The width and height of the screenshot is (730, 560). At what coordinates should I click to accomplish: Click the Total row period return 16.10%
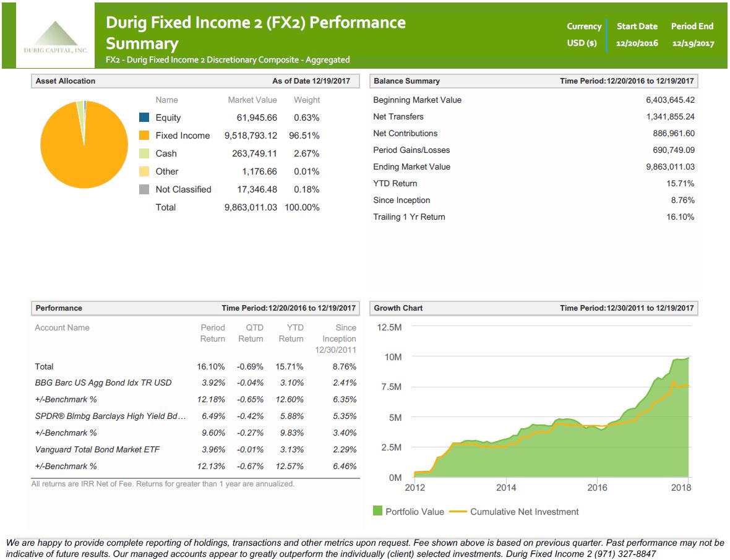(211, 367)
